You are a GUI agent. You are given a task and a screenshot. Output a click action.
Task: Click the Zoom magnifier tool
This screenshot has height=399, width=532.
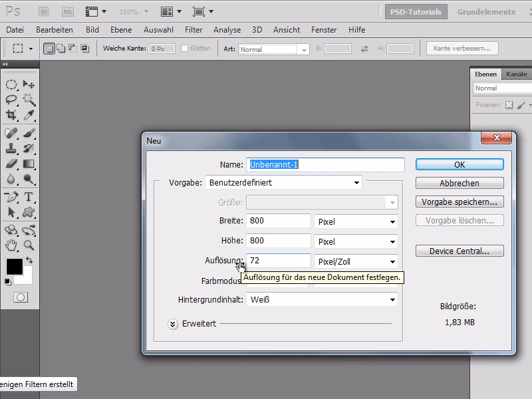29,245
